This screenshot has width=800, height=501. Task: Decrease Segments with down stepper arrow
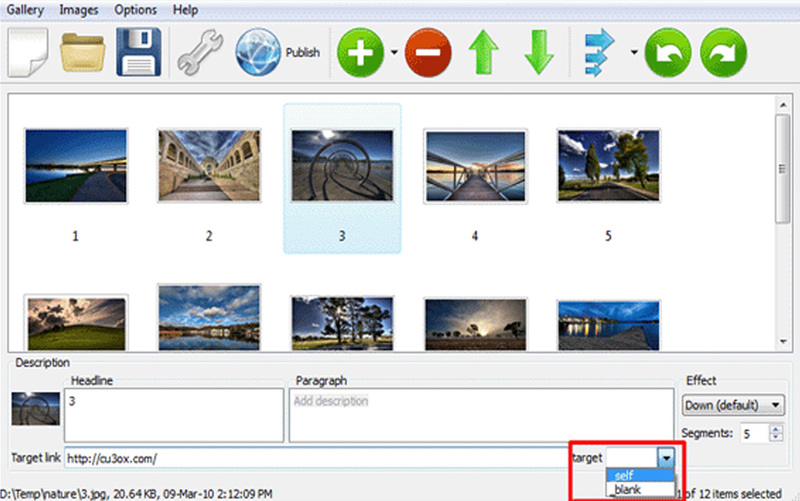[x=776, y=438]
